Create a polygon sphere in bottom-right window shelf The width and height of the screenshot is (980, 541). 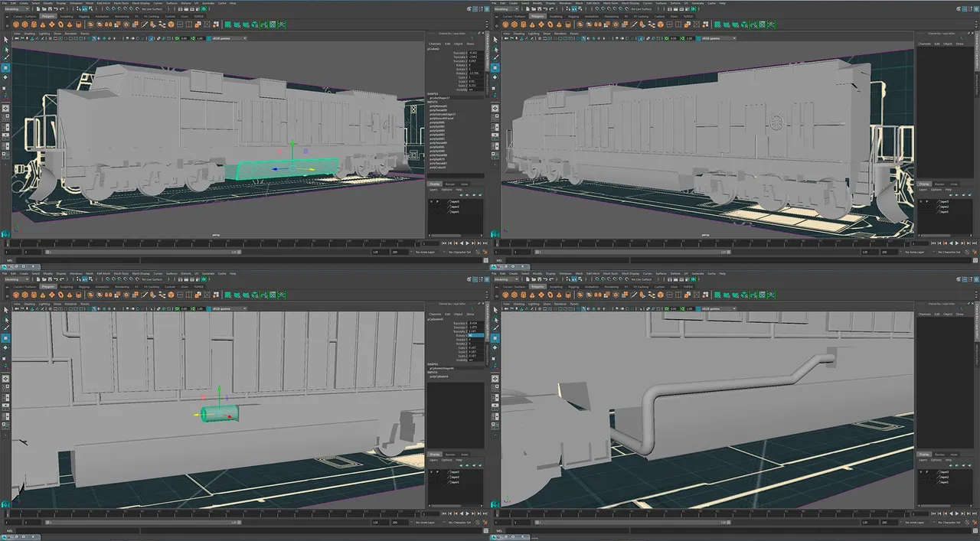point(506,295)
